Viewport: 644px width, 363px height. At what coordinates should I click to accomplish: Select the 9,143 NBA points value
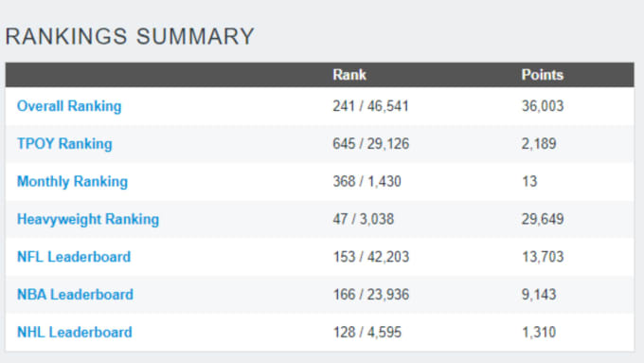539,295
